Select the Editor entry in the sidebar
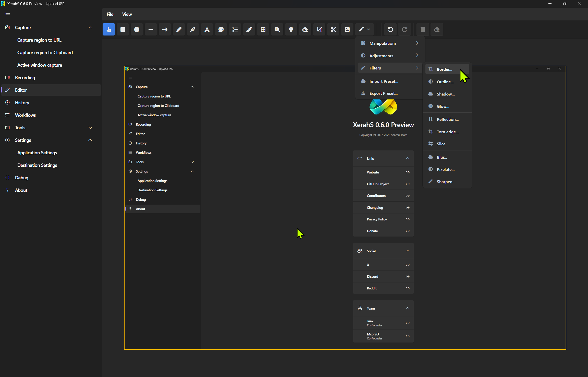The height and width of the screenshot is (377, 588). click(20, 90)
